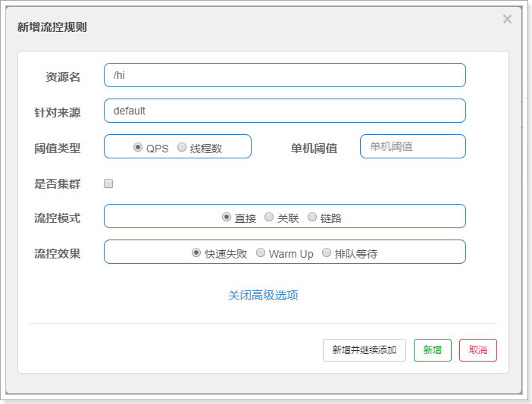Click the 针对来源 input field
The height and width of the screenshot is (404, 532).
click(285, 111)
